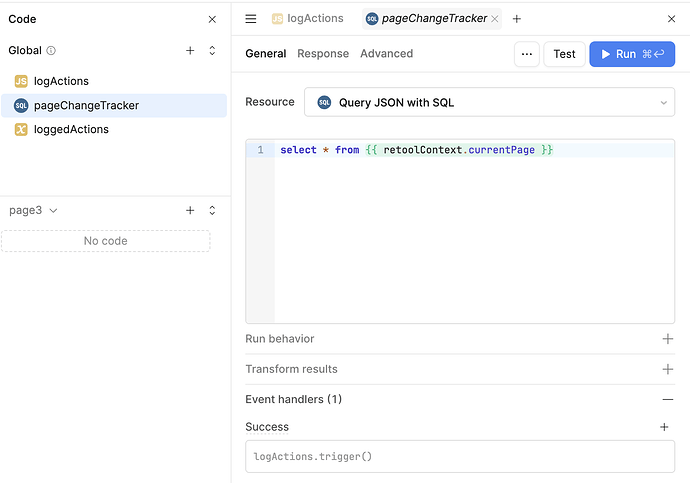The height and width of the screenshot is (483, 690).
Task: Click the Run button
Action: (631, 54)
